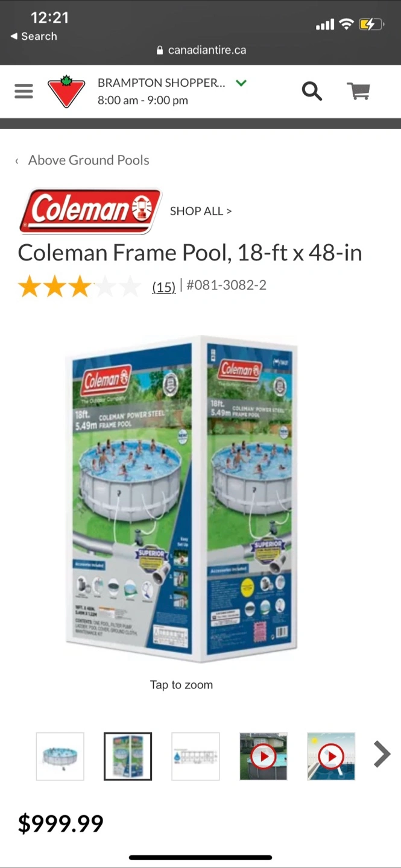Image resolution: width=401 pixels, height=868 pixels.
Task: Open the 15 reviews link
Action: click(163, 287)
